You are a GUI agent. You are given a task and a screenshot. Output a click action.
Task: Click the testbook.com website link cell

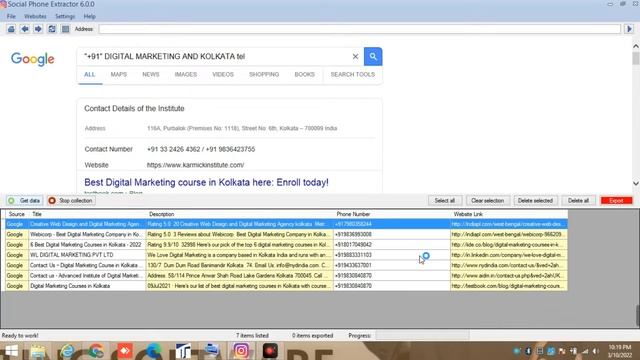point(508,286)
